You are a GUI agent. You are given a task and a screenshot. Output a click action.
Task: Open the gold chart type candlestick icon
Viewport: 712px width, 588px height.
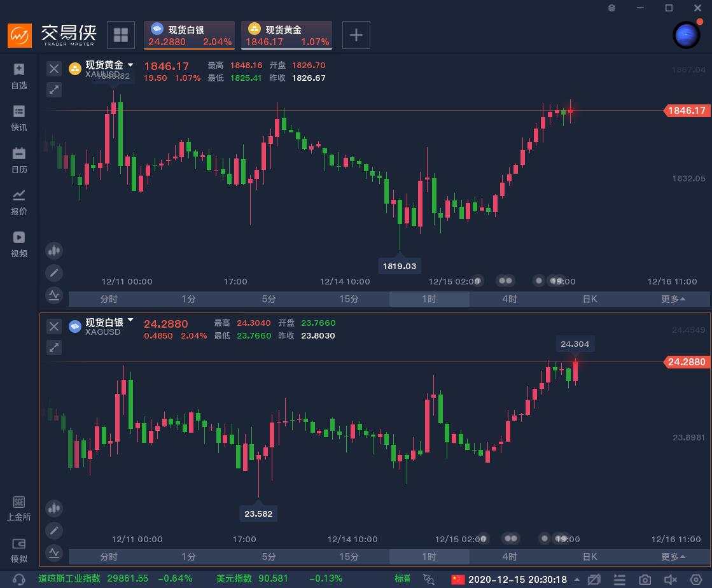[54, 251]
